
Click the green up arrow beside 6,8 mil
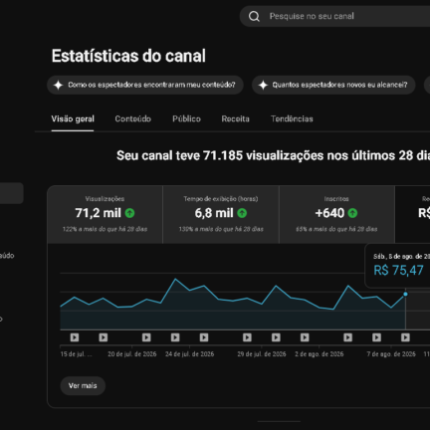(x=242, y=213)
